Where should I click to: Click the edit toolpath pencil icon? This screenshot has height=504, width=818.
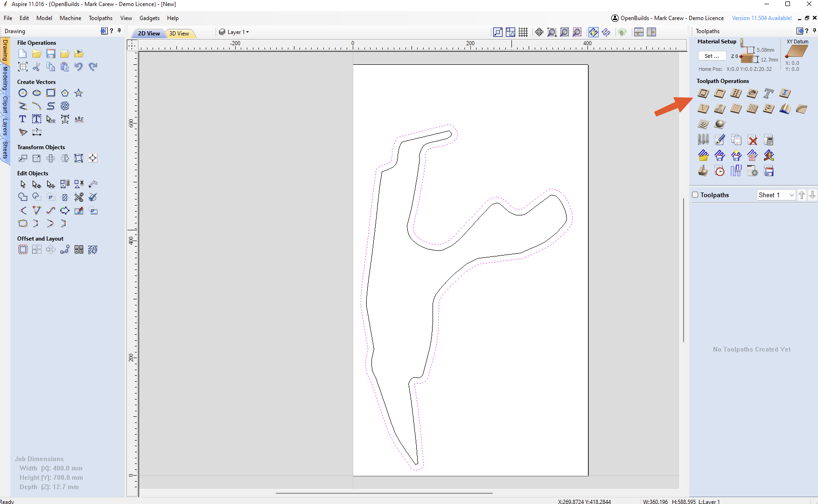pyautogui.click(x=720, y=140)
